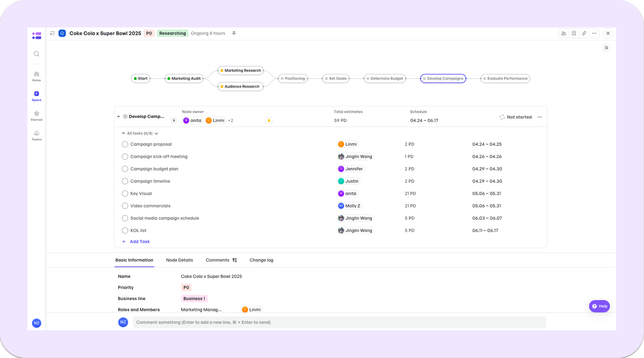Close the work item detail panel
The width and height of the screenshot is (644, 358).
[608, 33]
